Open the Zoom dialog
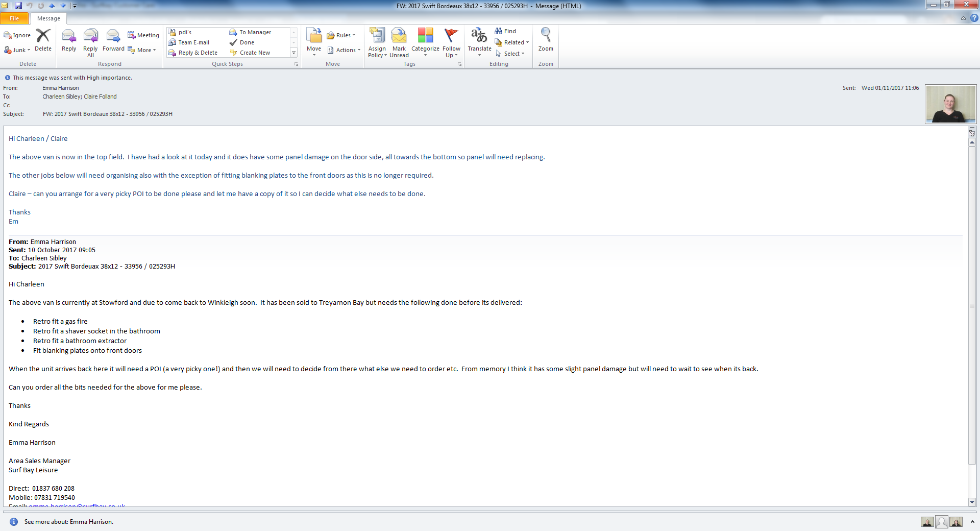The height and width of the screenshot is (531, 980). (x=546, y=40)
